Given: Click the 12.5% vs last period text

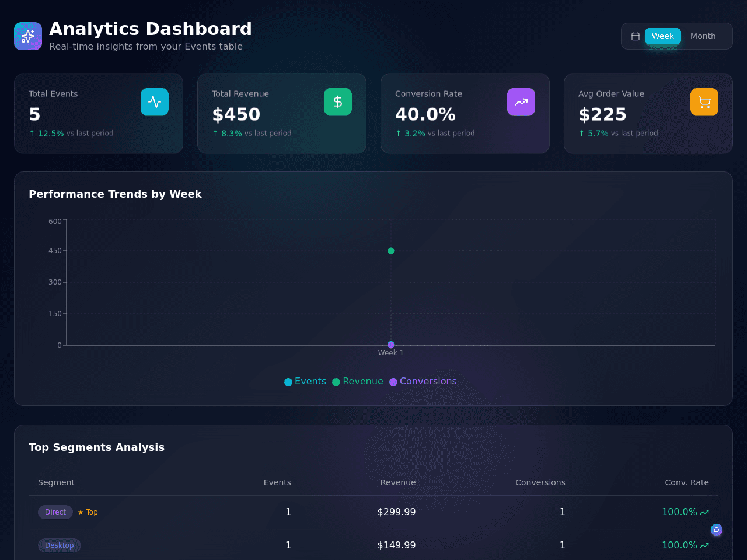Looking at the screenshot, I should pyautogui.click(x=71, y=134).
